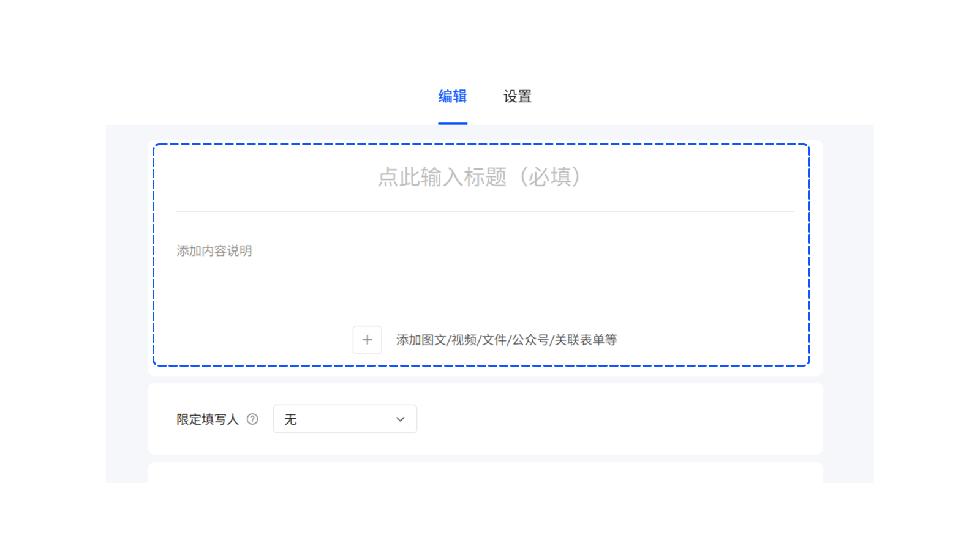Open media attachment options via the plus icon
Screen dimensions: 980x551
click(x=367, y=340)
